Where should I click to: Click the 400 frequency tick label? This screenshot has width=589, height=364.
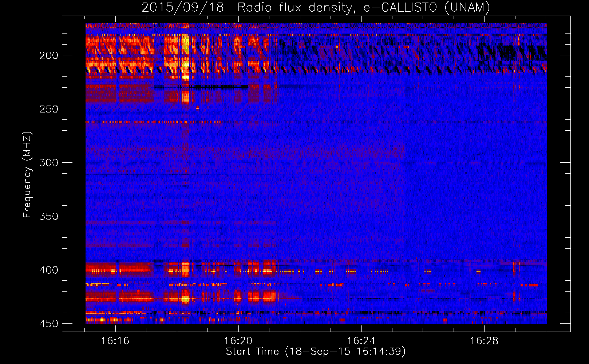[x=49, y=270]
